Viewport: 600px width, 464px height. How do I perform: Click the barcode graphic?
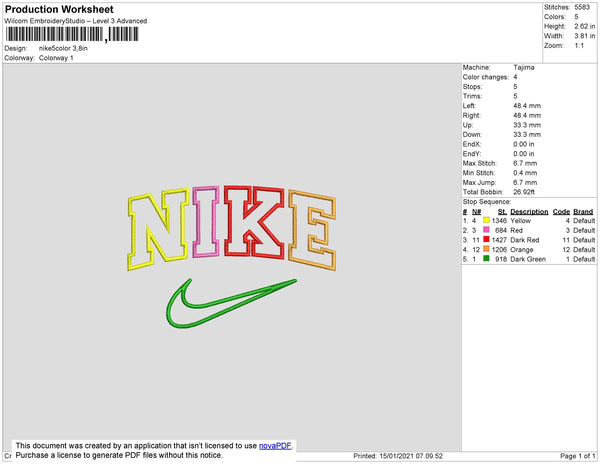[72, 34]
